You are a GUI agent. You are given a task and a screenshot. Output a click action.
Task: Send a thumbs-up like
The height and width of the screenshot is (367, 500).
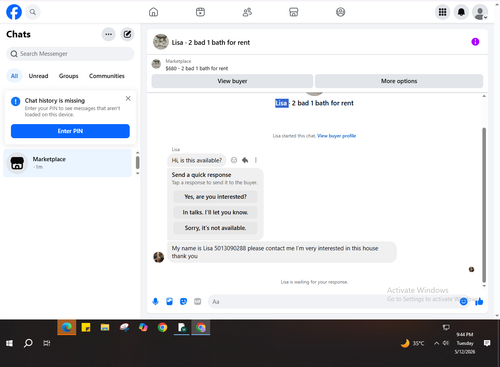[479, 302]
